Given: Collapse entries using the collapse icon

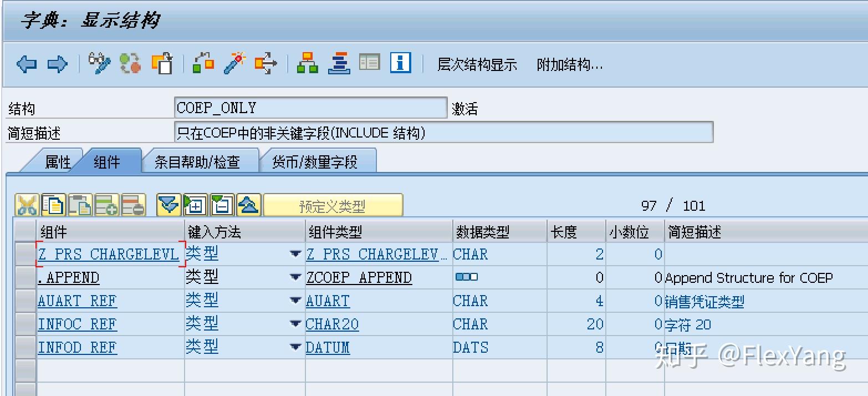Looking at the screenshot, I should [221, 204].
